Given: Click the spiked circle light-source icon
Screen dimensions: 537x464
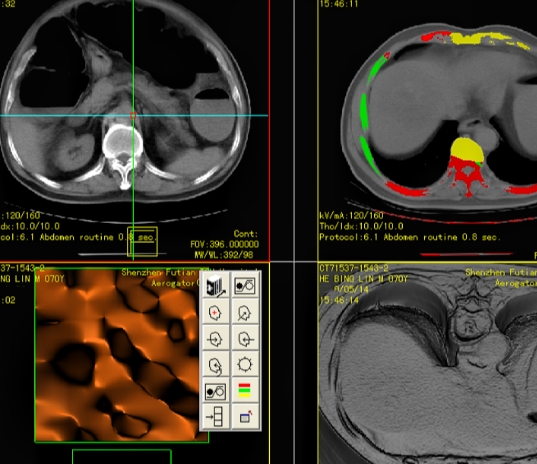Looking at the screenshot, I should coord(245,365).
